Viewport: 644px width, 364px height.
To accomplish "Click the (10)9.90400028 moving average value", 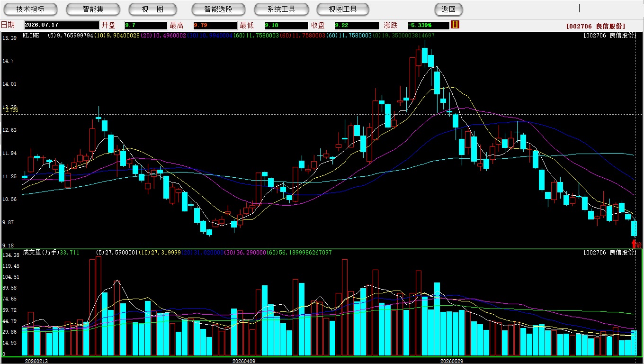I will click(x=117, y=36).
